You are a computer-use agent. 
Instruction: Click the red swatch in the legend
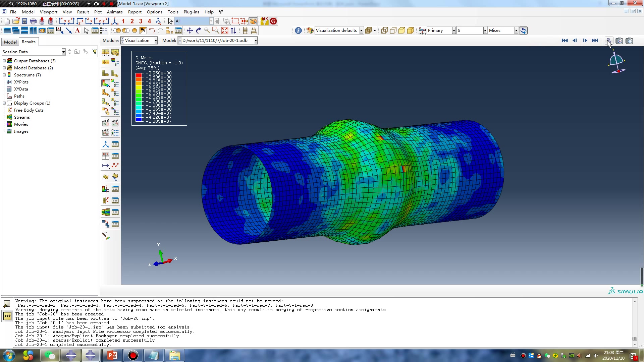(x=139, y=75)
